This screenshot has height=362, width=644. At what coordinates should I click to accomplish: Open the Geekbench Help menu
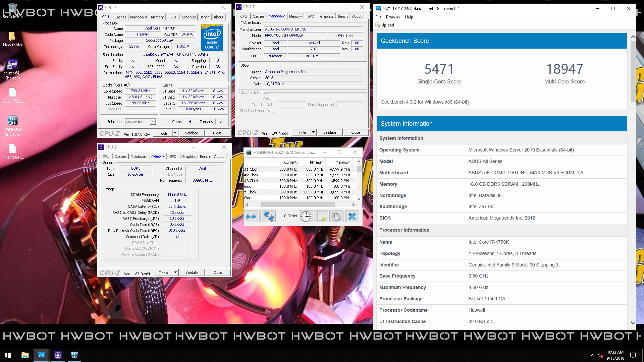(x=409, y=17)
